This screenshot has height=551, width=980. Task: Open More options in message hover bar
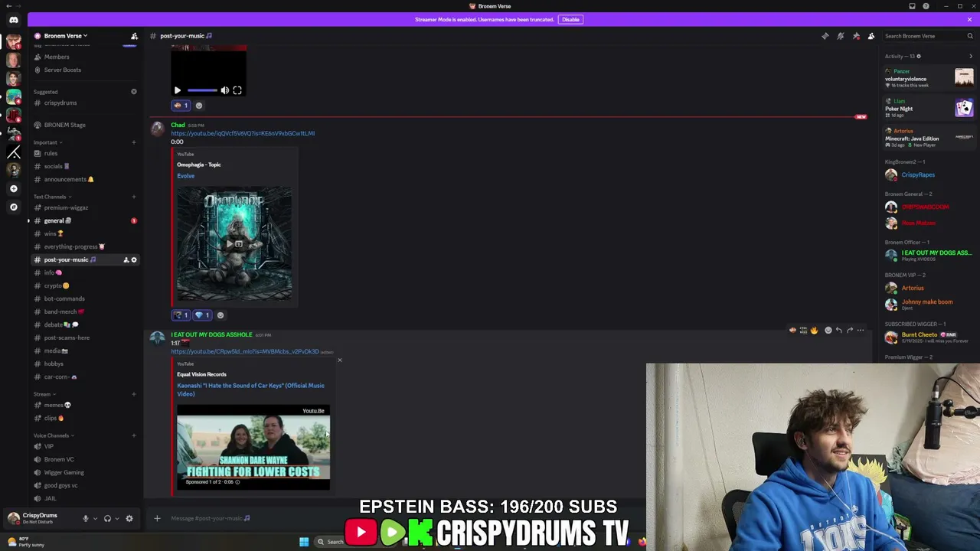pos(861,331)
